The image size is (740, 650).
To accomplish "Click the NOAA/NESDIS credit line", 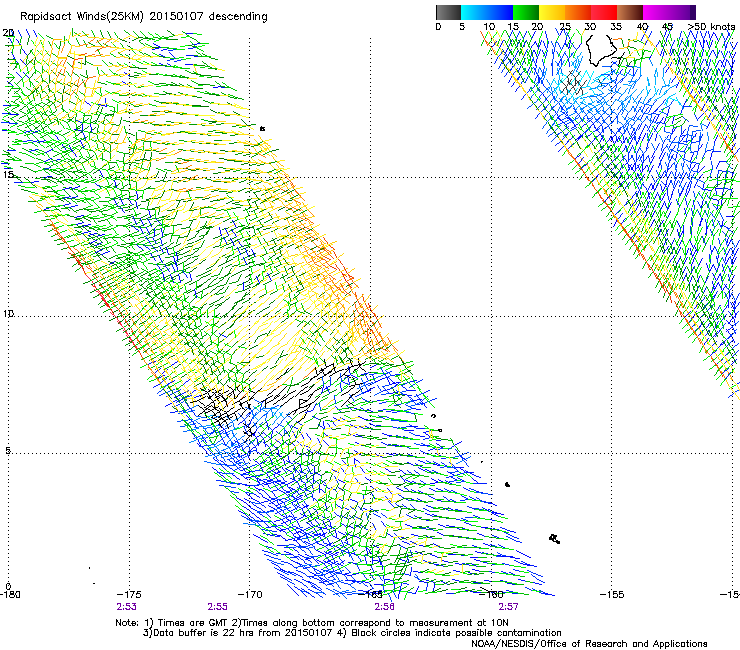I will (x=589, y=644).
